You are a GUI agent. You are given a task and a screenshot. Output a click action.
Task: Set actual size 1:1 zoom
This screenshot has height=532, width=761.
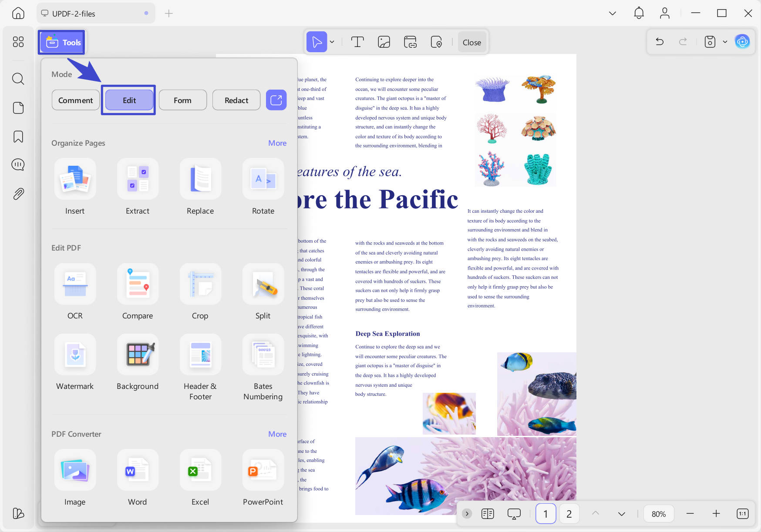click(742, 514)
